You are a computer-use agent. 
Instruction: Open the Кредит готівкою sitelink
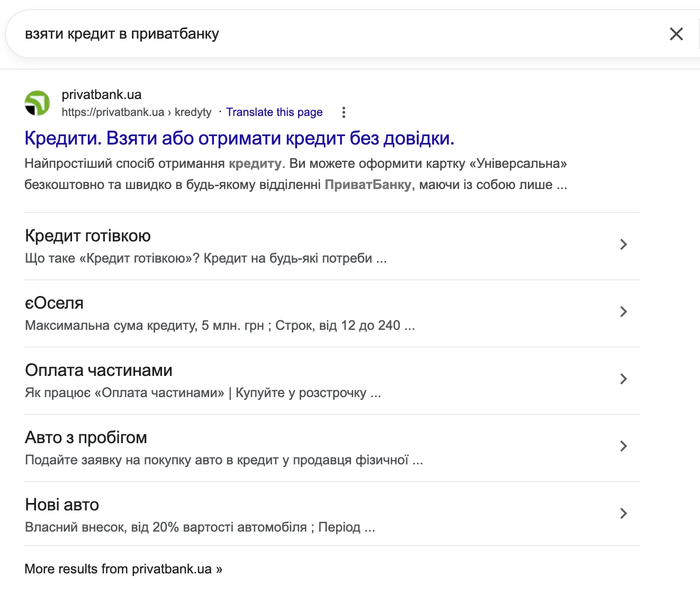tap(87, 235)
